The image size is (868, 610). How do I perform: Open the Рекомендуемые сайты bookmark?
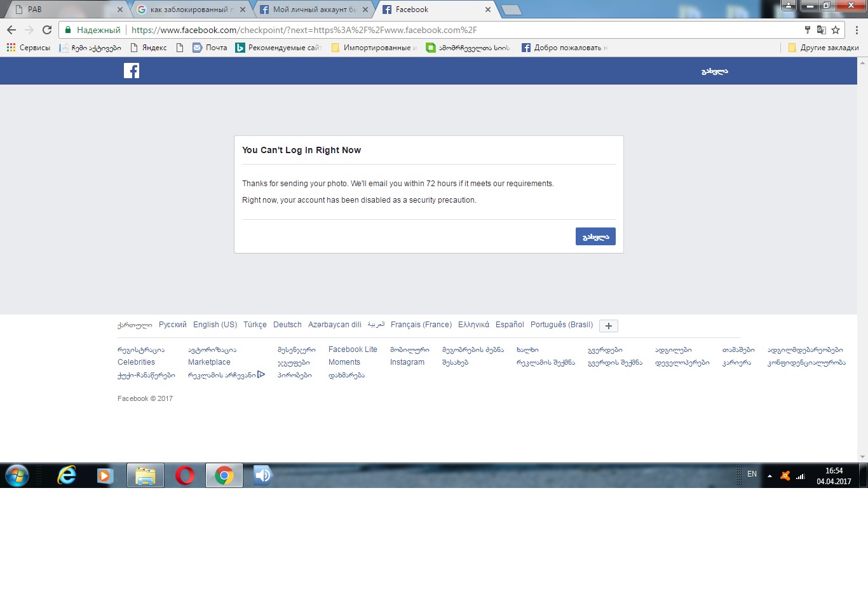pos(279,48)
